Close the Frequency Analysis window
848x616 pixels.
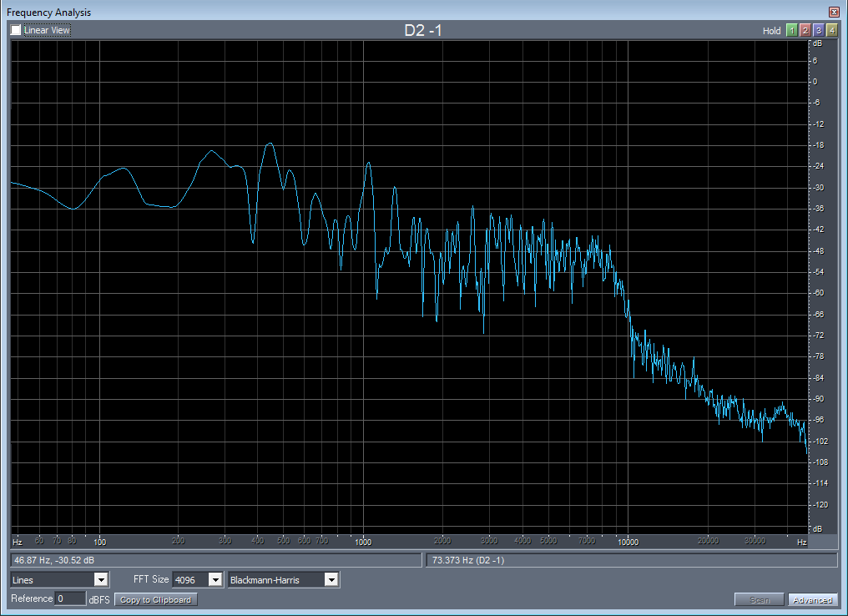click(834, 12)
